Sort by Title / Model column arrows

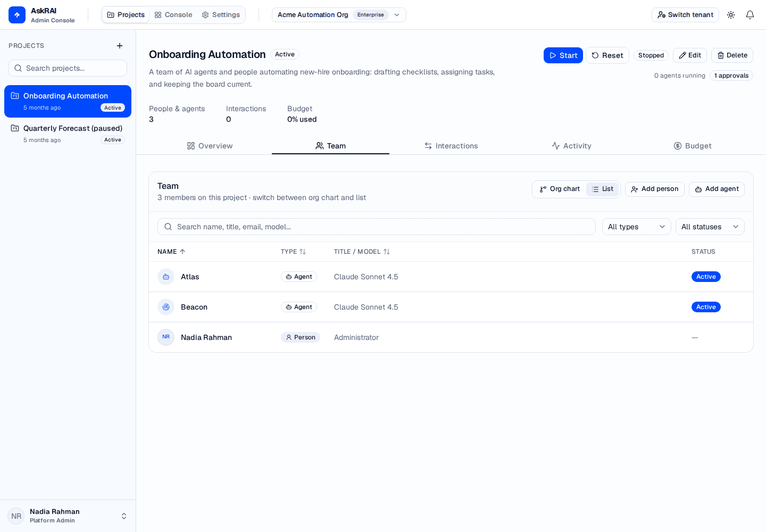(x=387, y=252)
